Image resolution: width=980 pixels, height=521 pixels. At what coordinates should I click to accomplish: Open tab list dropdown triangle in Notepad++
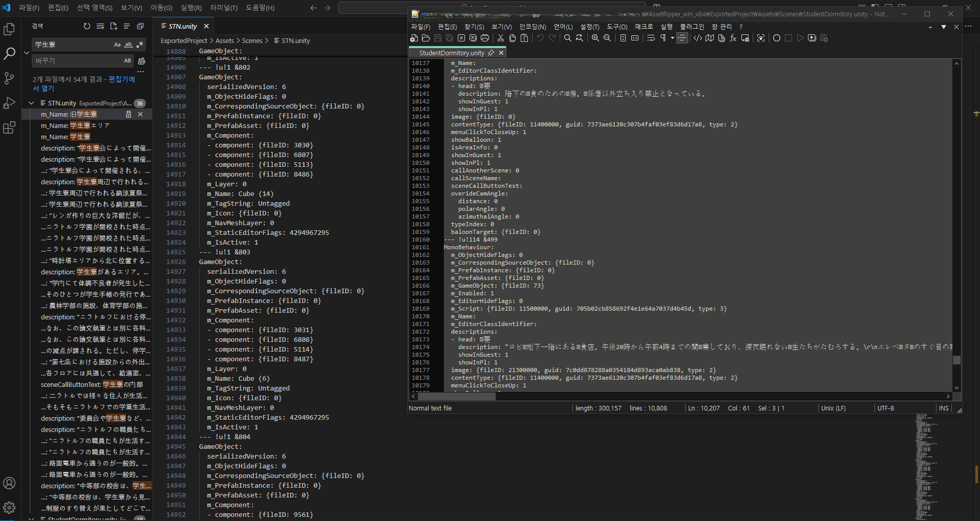click(943, 27)
